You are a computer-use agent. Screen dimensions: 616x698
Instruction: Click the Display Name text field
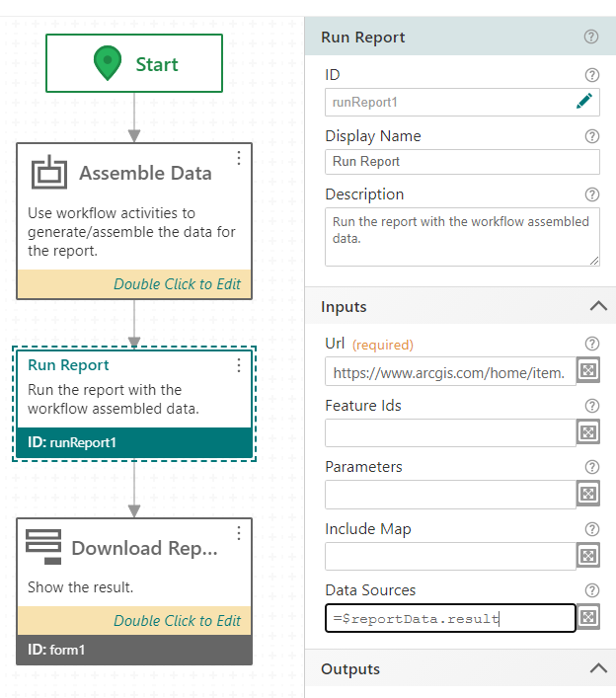(x=461, y=162)
